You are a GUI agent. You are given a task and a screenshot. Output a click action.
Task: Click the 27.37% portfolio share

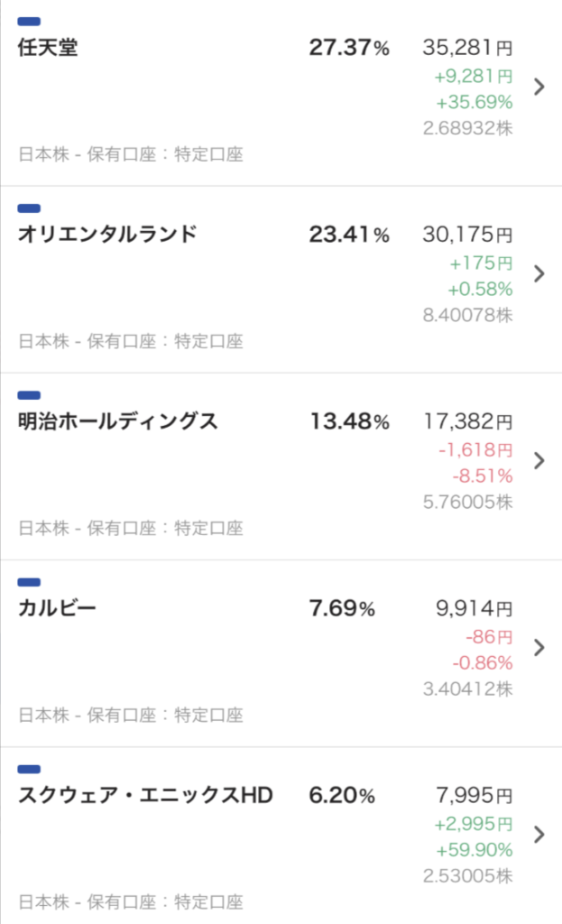(x=348, y=48)
